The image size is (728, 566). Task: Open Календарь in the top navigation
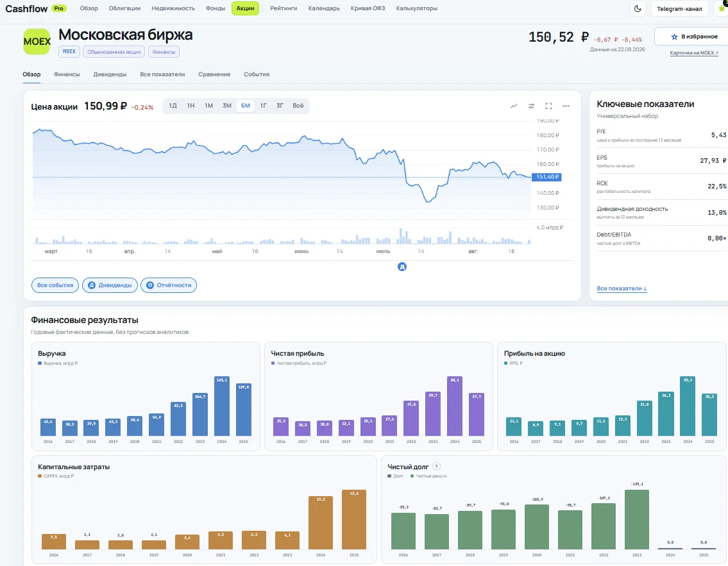[x=324, y=8]
